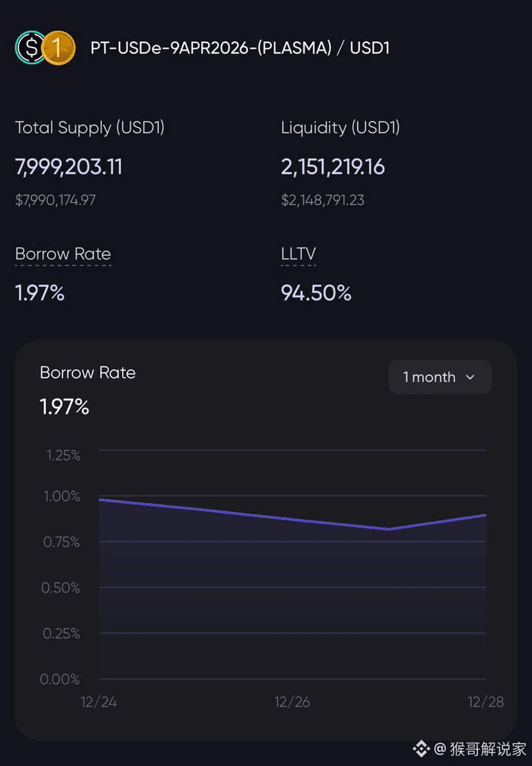Click the 1.97% rate below Borrow Rate label
532x766 pixels.
click(x=40, y=293)
